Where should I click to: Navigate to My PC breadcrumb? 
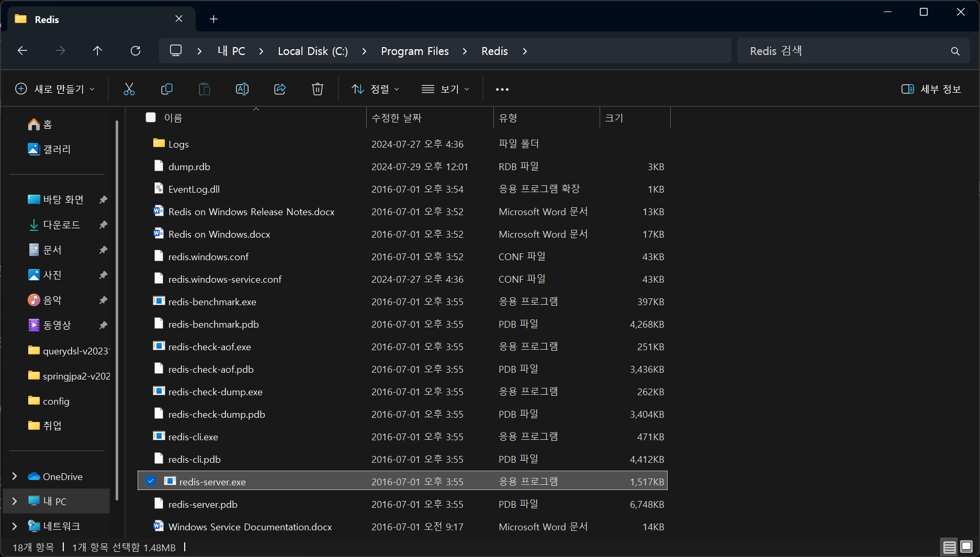point(231,51)
